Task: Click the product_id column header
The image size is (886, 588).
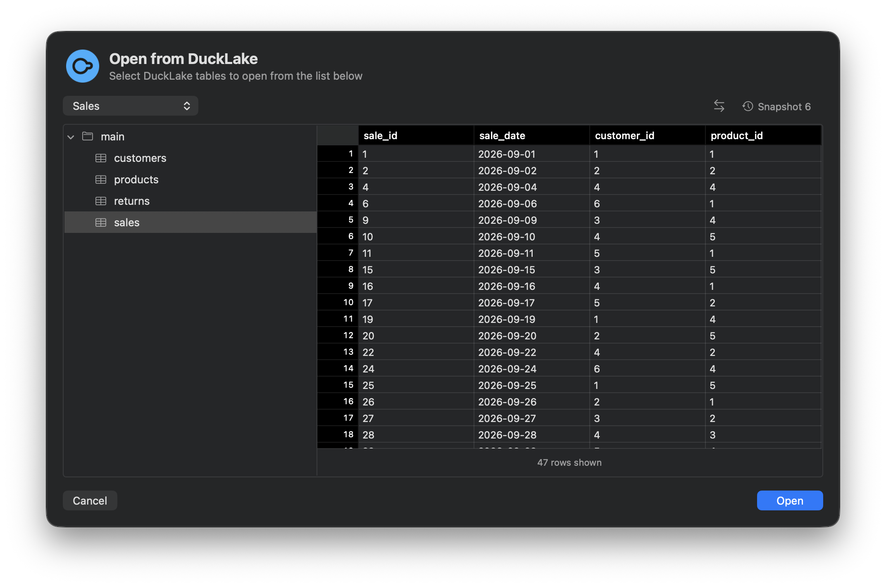Action: click(763, 135)
